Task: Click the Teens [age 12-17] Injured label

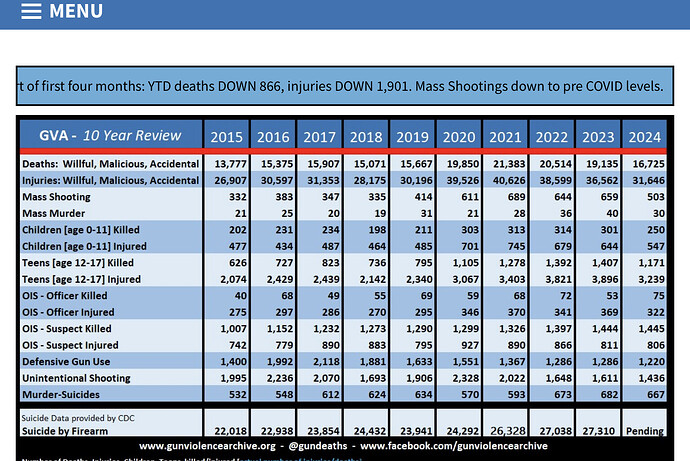Action: (81, 279)
